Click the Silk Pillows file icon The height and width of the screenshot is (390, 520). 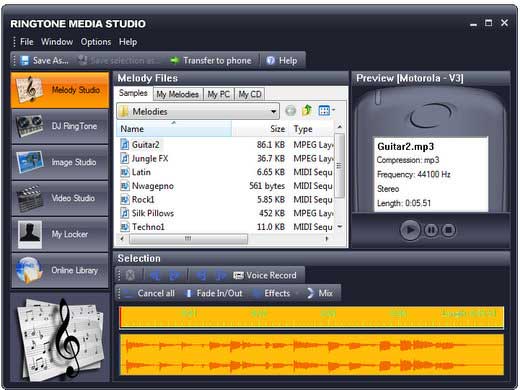coord(125,213)
